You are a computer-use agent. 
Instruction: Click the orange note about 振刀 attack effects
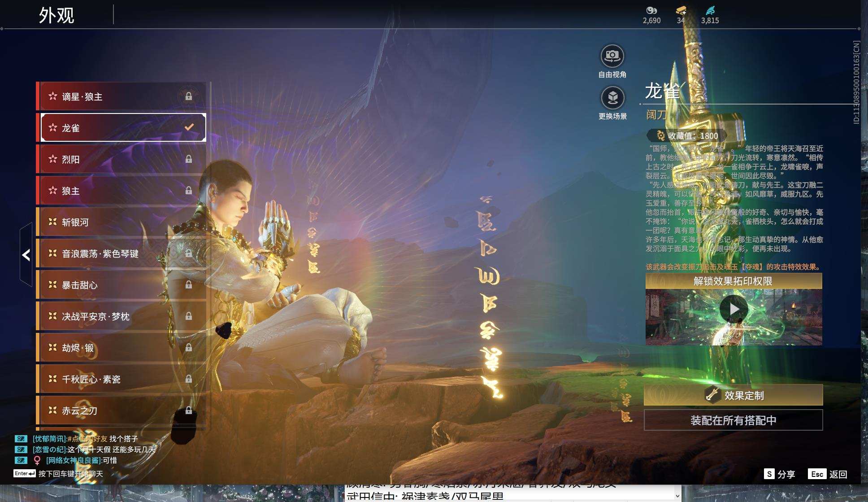(x=734, y=267)
